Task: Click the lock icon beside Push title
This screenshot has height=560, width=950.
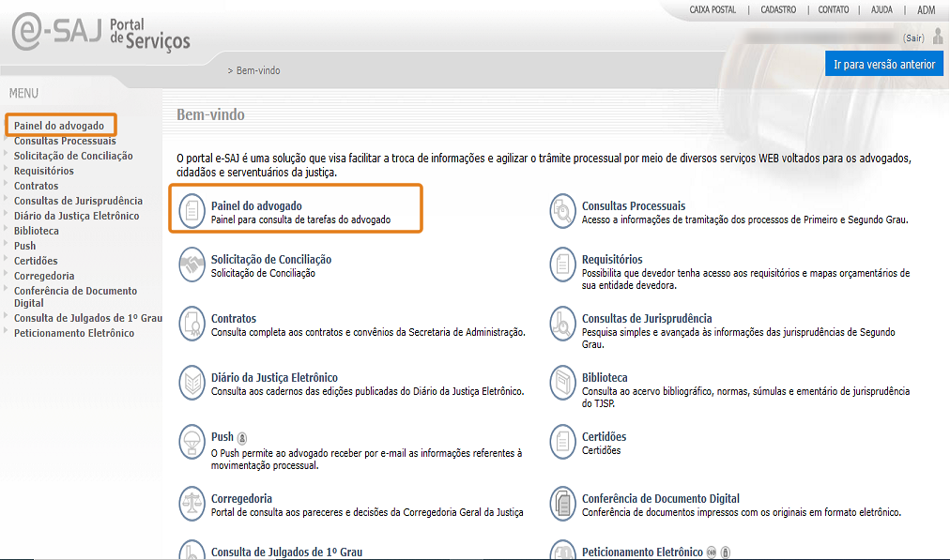Action: pyautogui.click(x=242, y=438)
